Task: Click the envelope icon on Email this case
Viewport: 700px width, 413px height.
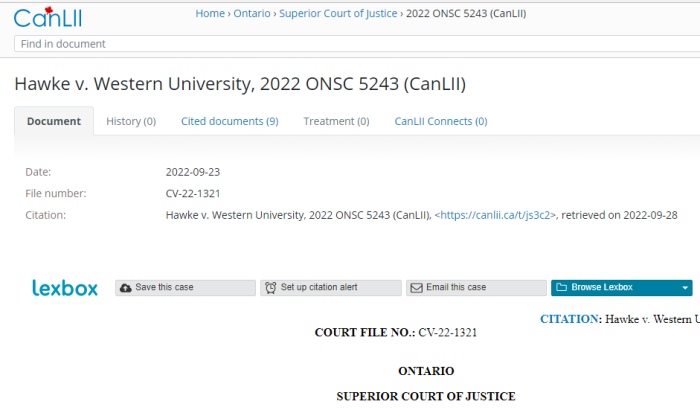Action: point(416,288)
